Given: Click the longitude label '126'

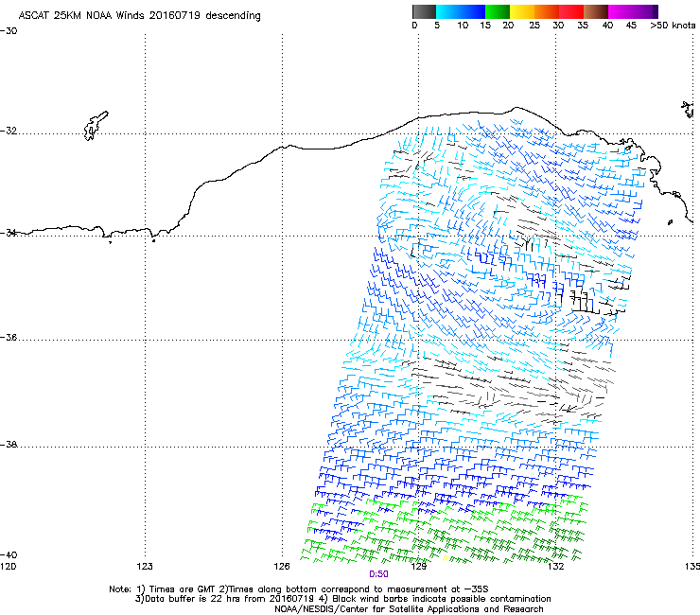Looking at the screenshot, I should 282,567.
